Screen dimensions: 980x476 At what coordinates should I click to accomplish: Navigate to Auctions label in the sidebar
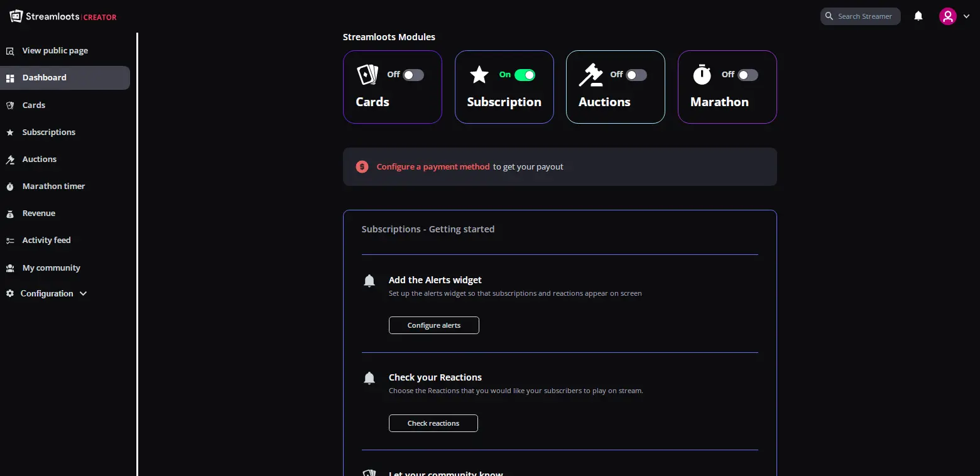click(40, 160)
